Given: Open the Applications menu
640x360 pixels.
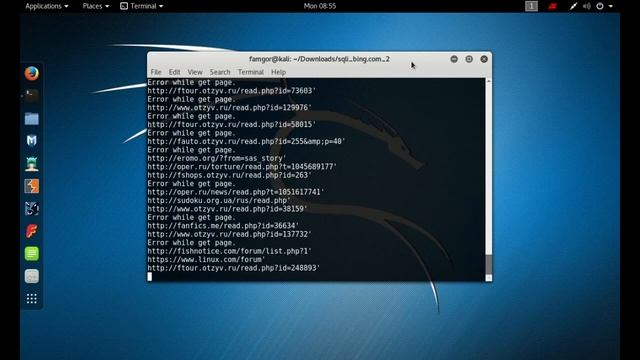Looking at the screenshot, I should coord(47,6).
